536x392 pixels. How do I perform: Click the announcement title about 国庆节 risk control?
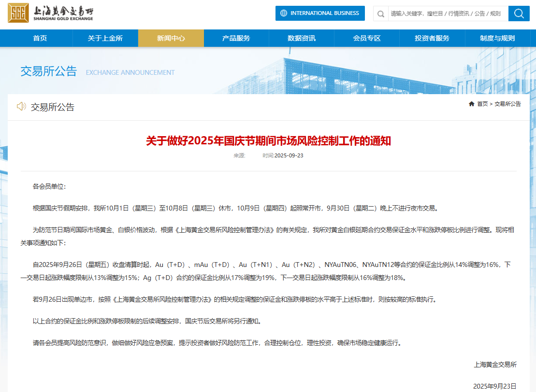pos(268,141)
